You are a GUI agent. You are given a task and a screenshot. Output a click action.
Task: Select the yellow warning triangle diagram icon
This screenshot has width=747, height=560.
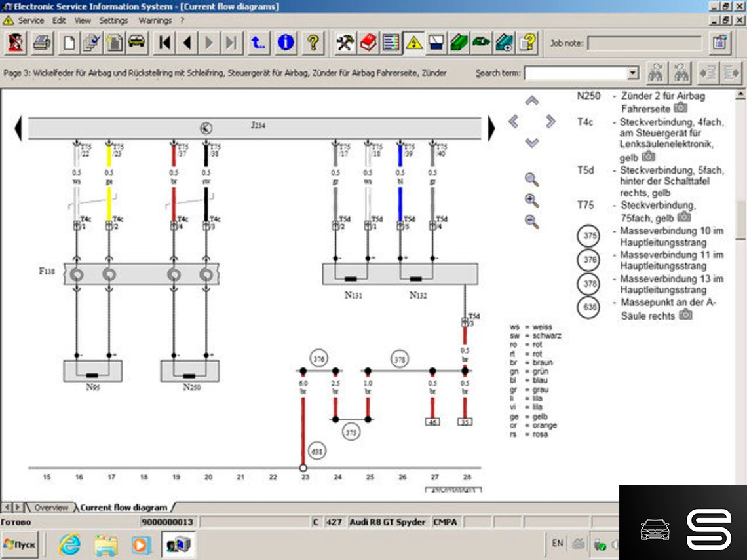tap(413, 43)
